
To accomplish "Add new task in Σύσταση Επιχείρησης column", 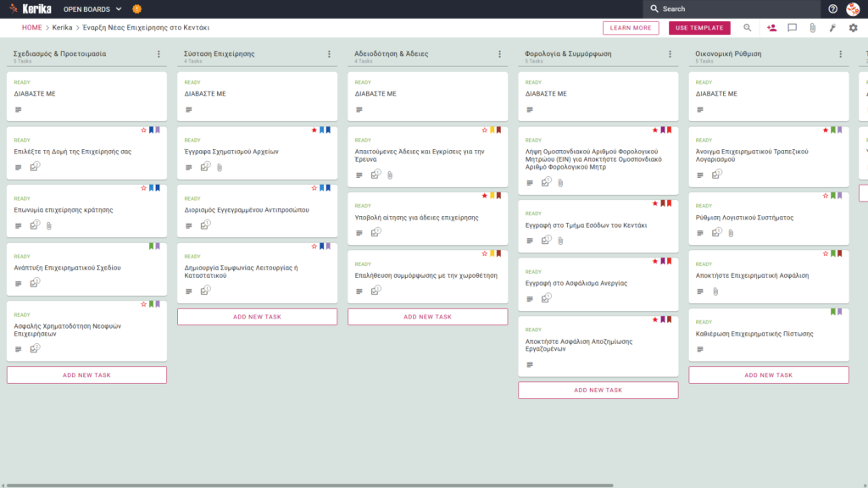I will [x=258, y=317].
